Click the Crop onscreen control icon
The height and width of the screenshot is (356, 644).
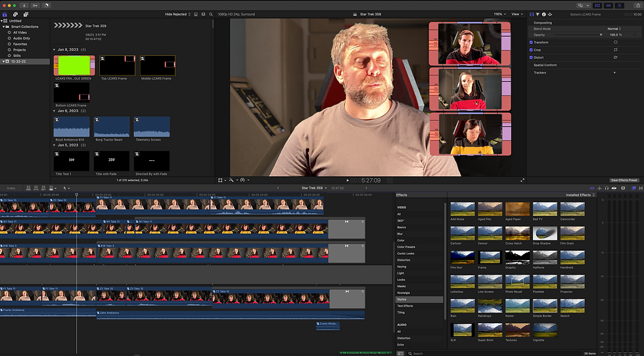(x=615, y=50)
